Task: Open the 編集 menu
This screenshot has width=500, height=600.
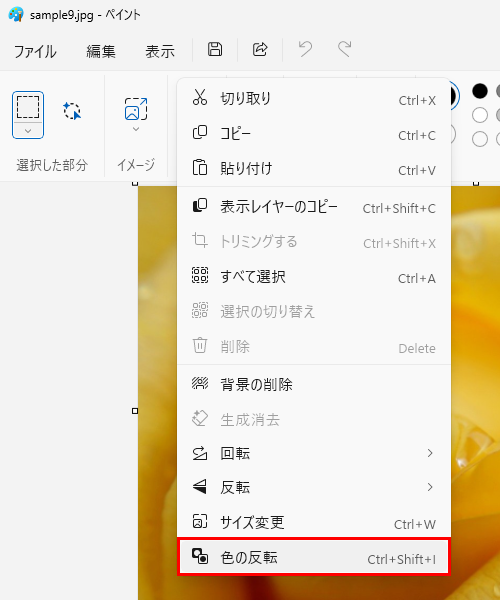Action: click(101, 51)
